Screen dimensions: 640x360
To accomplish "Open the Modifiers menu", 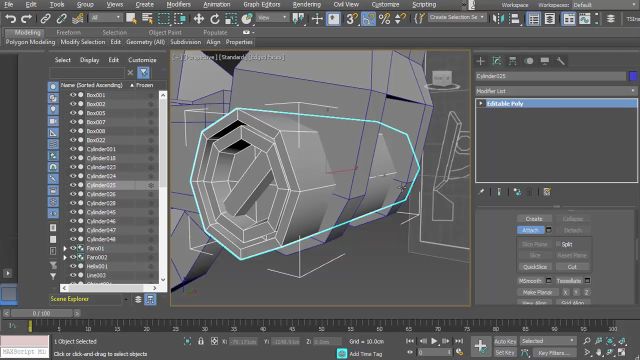I will point(178,4).
